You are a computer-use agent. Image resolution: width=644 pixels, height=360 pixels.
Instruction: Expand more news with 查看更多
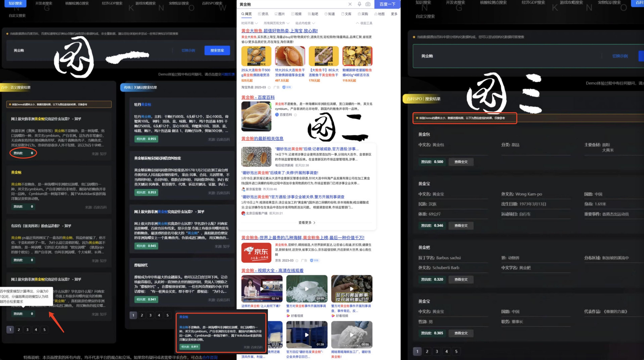(307, 222)
